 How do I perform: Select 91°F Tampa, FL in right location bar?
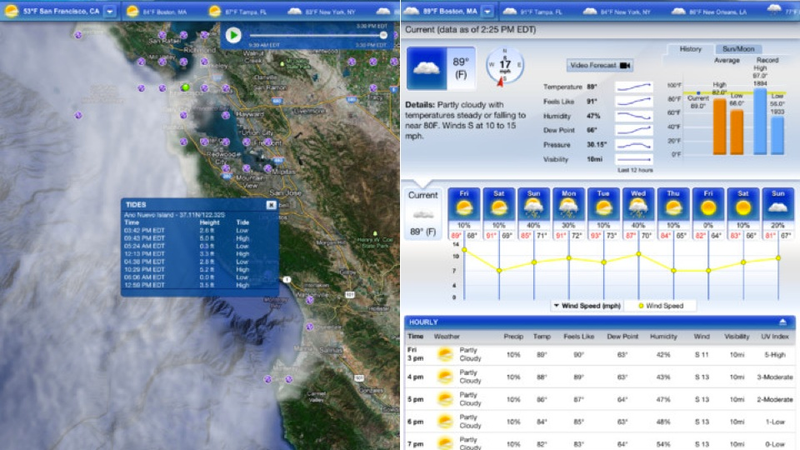coord(532,11)
